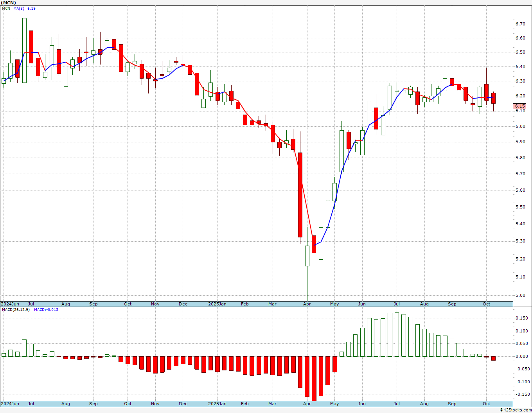Click the 5.70 price axis label
532x413 pixels.
click(520, 174)
